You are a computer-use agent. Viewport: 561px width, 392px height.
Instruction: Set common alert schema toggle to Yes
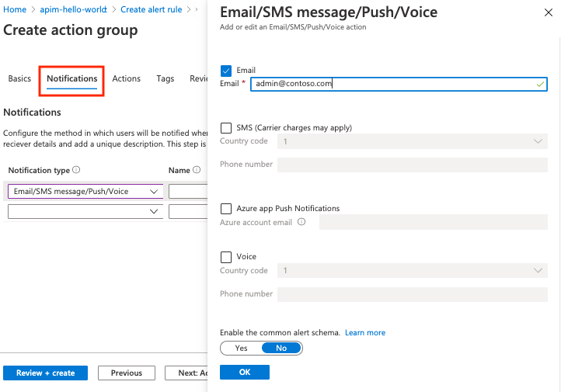click(241, 349)
